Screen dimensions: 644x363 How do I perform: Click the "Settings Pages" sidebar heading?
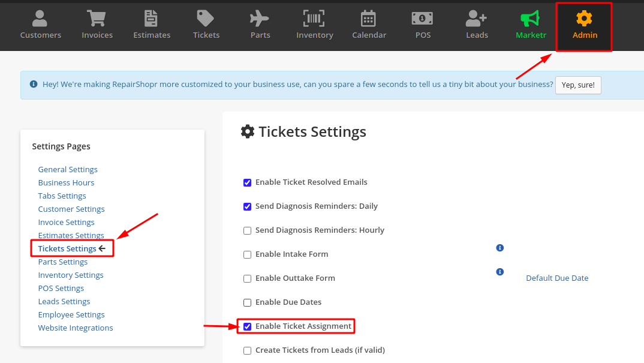point(61,146)
